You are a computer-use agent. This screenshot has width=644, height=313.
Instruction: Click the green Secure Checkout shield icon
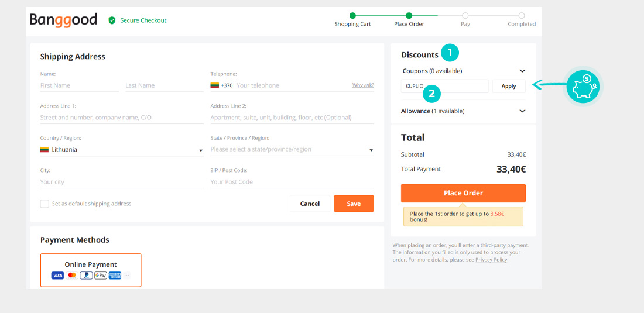coord(112,20)
